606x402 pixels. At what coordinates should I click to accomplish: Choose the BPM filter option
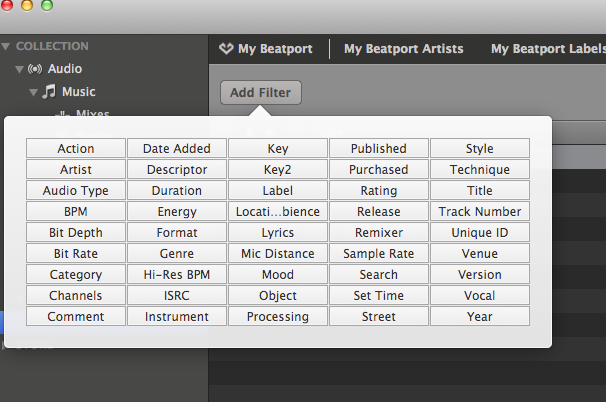pos(76,212)
